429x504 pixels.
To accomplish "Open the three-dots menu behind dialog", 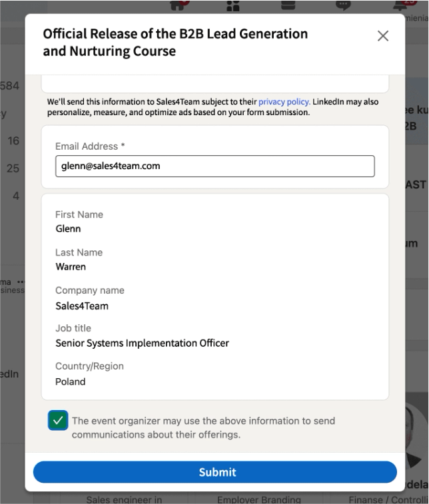I will (x=21, y=282).
